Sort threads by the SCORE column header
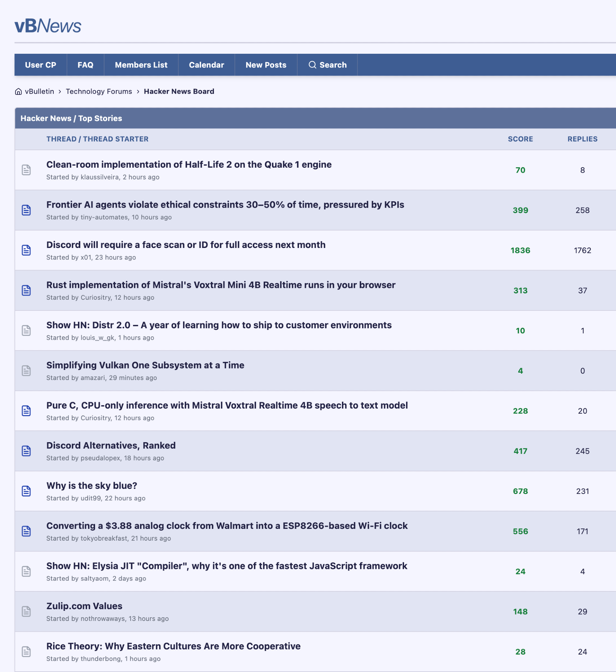The width and height of the screenshot is (616, 672). pyautogui.click(x=520, y=139)
